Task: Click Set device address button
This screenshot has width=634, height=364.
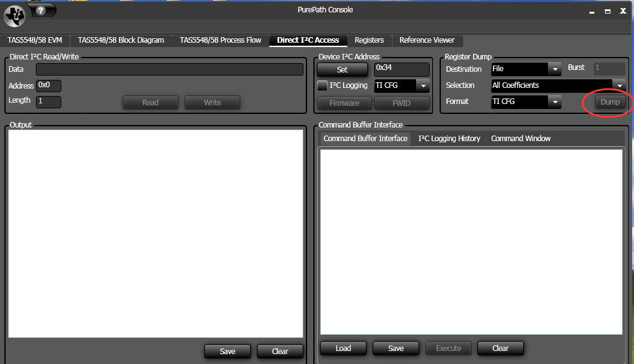Action: click(342, 69)
